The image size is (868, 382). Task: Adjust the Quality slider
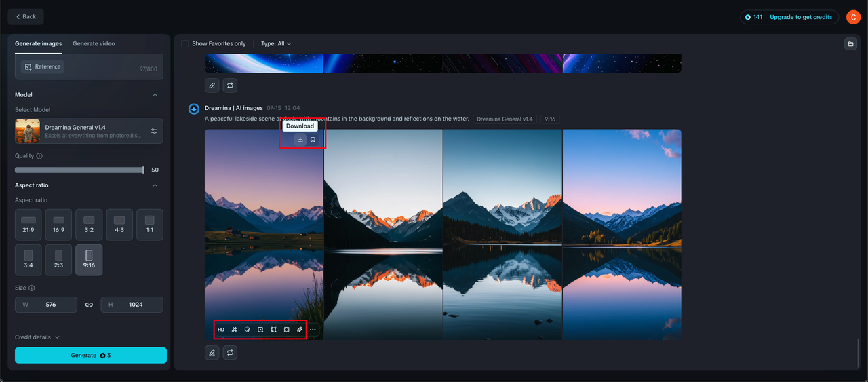pyautogui.click(x=79, y=170)
